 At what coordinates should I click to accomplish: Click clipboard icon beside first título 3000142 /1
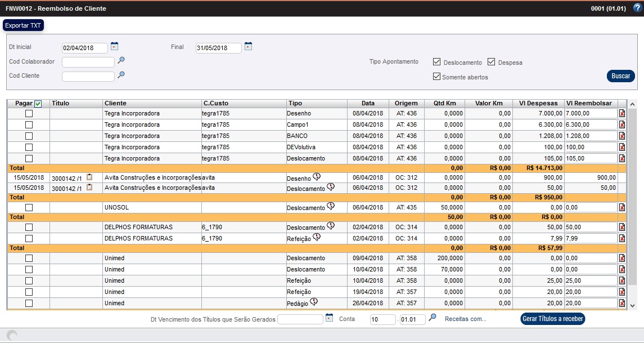[89, 177]
